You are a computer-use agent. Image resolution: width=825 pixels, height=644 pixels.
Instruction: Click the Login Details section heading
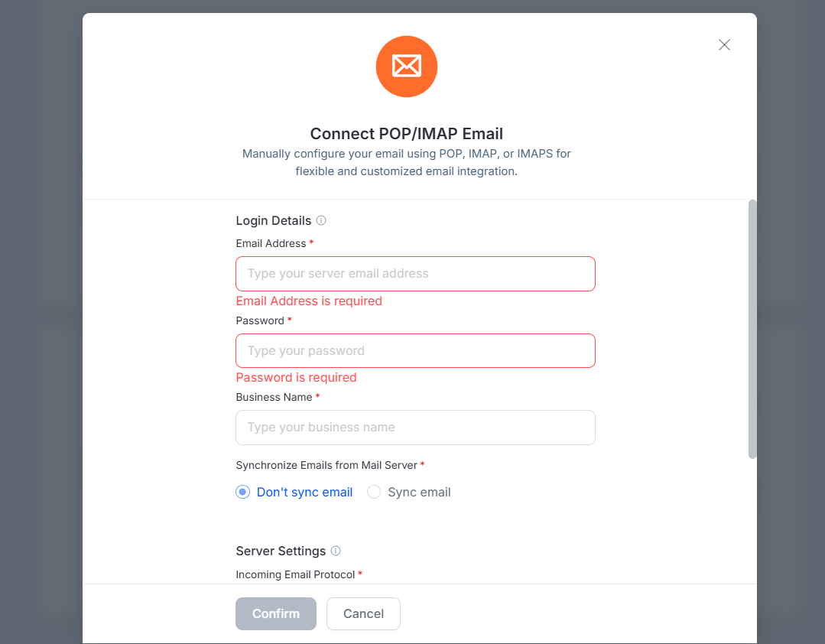273,220
